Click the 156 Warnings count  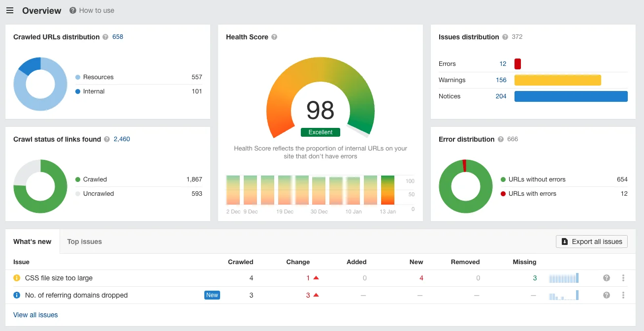pyautogui.click(x=501, y=80)
